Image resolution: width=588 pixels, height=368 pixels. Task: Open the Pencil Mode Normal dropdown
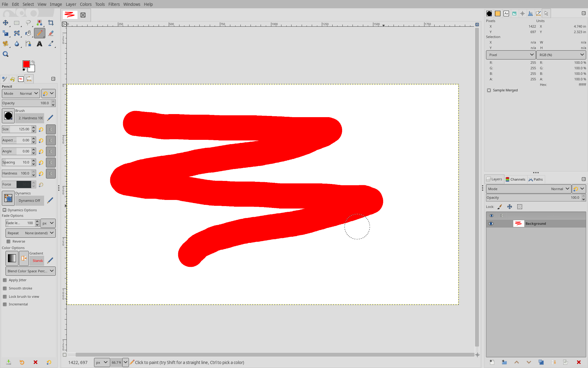pos(21,94)
